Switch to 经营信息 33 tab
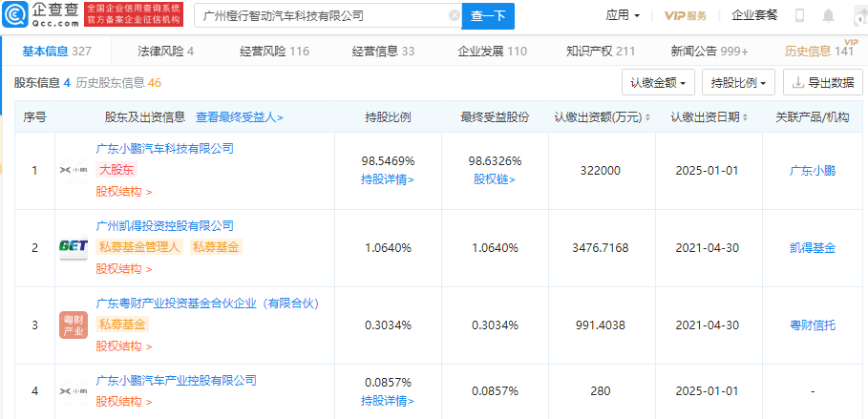Image resolution: width=868 pixels, height=419 pixels. [383, 52]
